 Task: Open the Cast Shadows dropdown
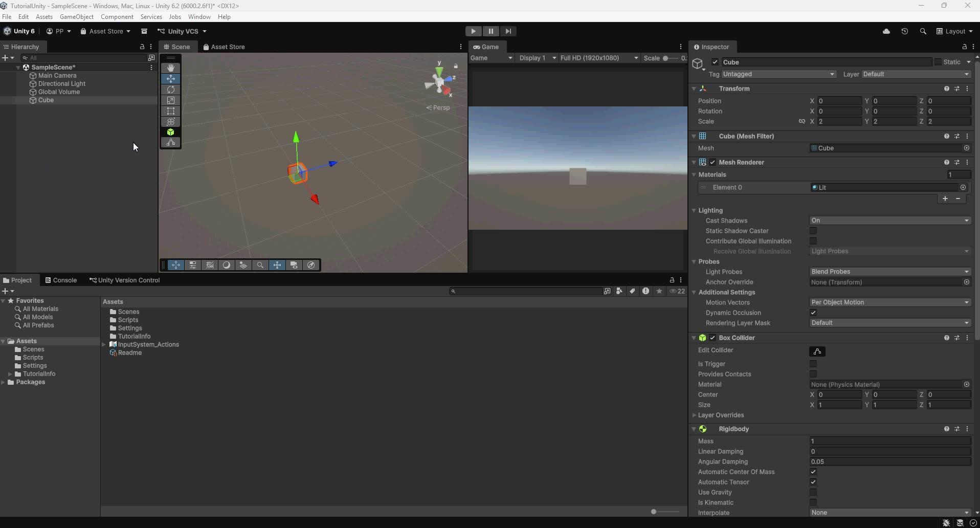coord(890,221)
